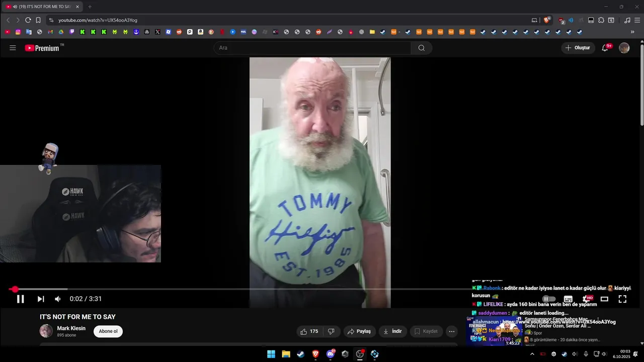This screenshot has width=644, height=362.
Task: Mute the video player volume
Action: (58, 299)
